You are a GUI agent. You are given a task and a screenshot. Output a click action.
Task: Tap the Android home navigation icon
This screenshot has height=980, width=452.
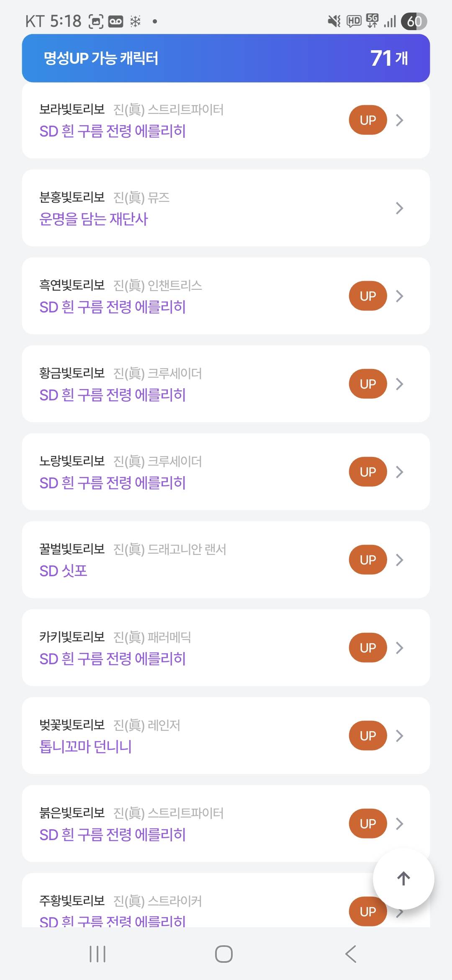(224, 954)
